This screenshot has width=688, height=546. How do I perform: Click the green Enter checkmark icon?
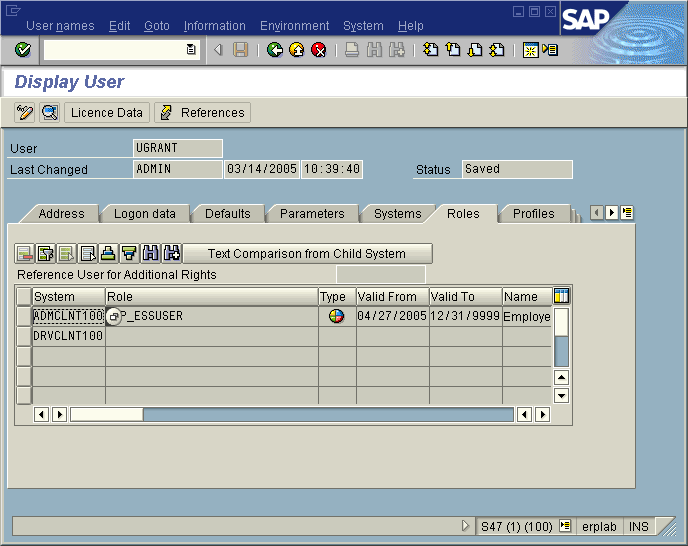pyautogui.click(x=23, y=50)
